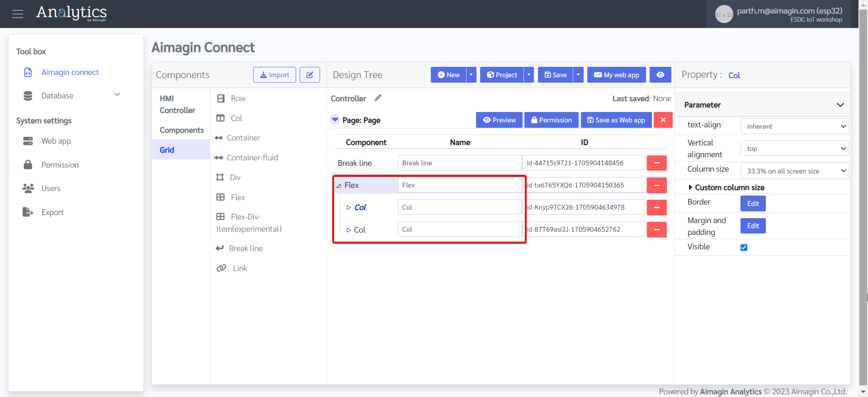Expand the italic Col tree node
Viewport: 868px width, 397px height.
coord(349,208)
